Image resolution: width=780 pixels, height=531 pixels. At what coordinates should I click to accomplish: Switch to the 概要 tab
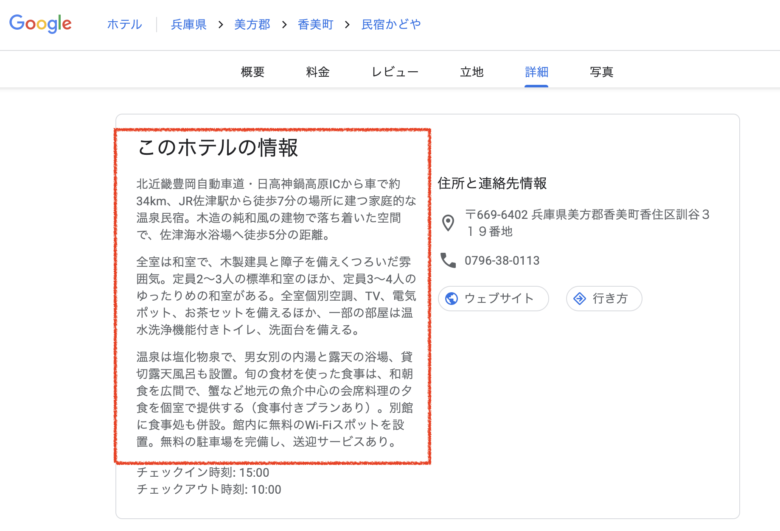click(x=253, y=72)
